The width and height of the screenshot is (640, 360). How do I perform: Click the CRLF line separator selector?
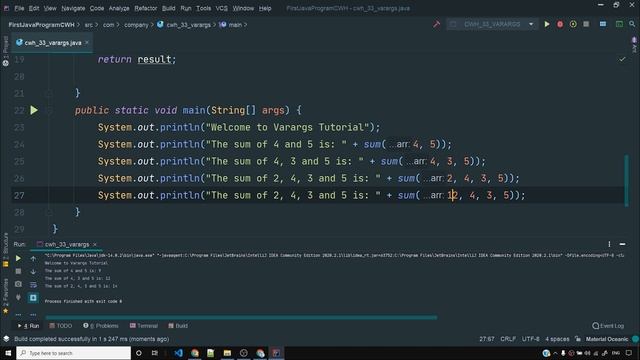tap(508, 339)
